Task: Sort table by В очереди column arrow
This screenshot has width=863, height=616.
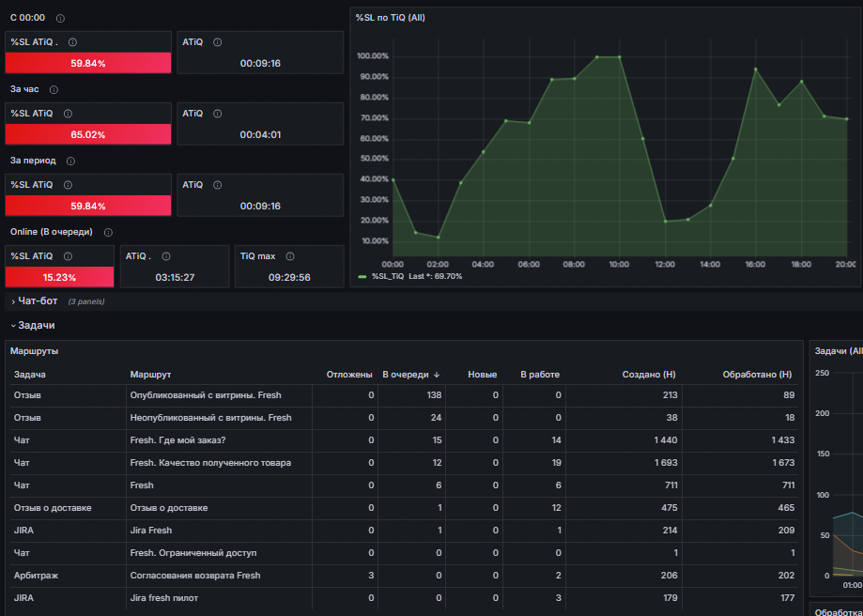Action: [x=437, y=375]
